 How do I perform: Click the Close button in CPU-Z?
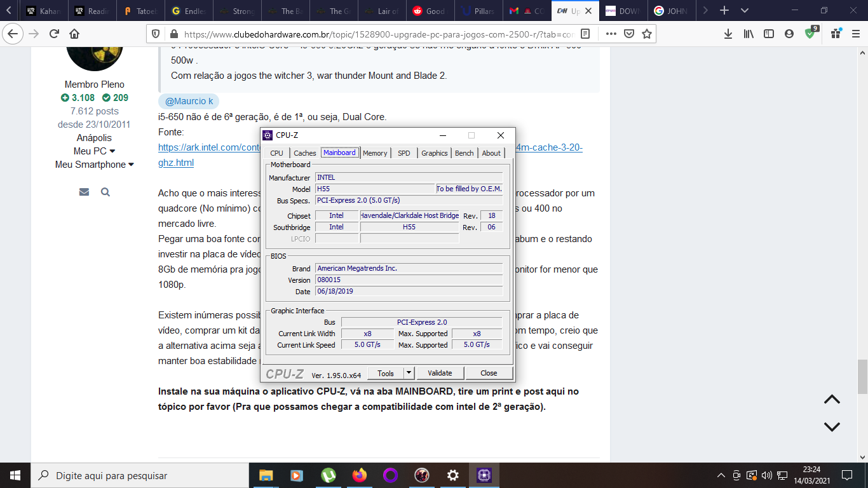tap(489, 373)
